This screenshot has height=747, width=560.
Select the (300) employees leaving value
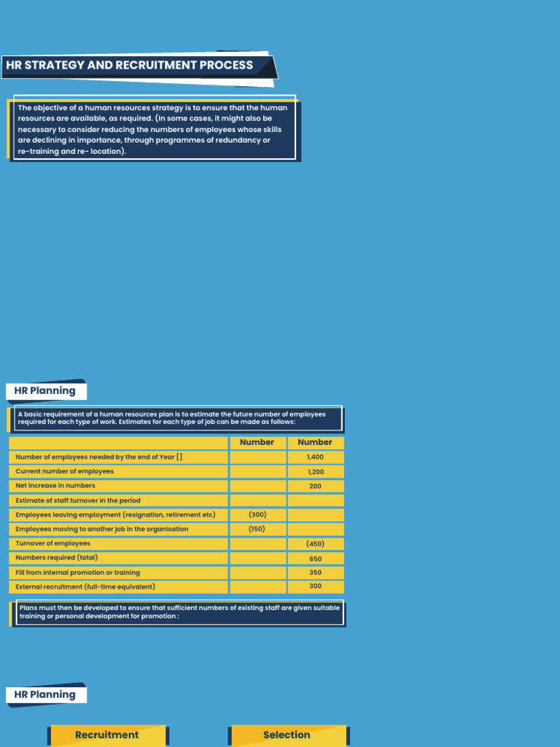pyautogui.click(x=257, y=514)
